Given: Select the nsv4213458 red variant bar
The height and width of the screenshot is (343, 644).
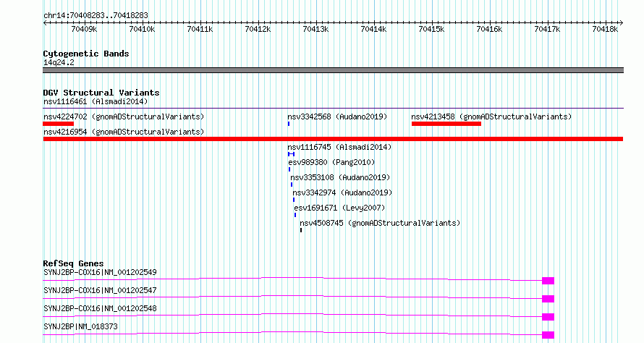Looking at the screenshot, I should point(446,124).
